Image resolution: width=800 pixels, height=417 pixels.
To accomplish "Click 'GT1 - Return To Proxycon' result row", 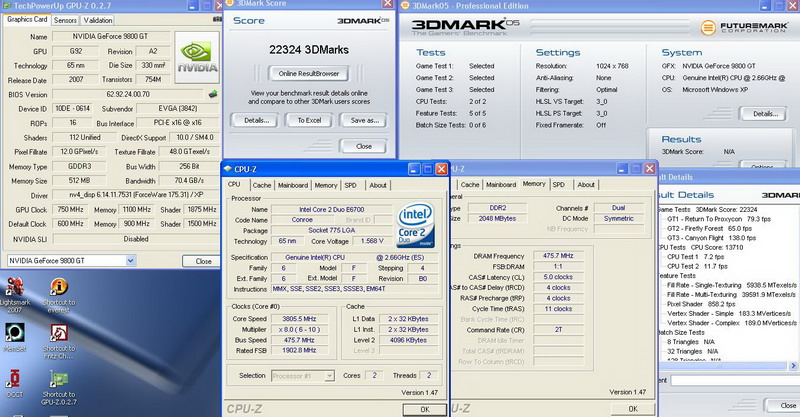I will [x=718, y=219].
